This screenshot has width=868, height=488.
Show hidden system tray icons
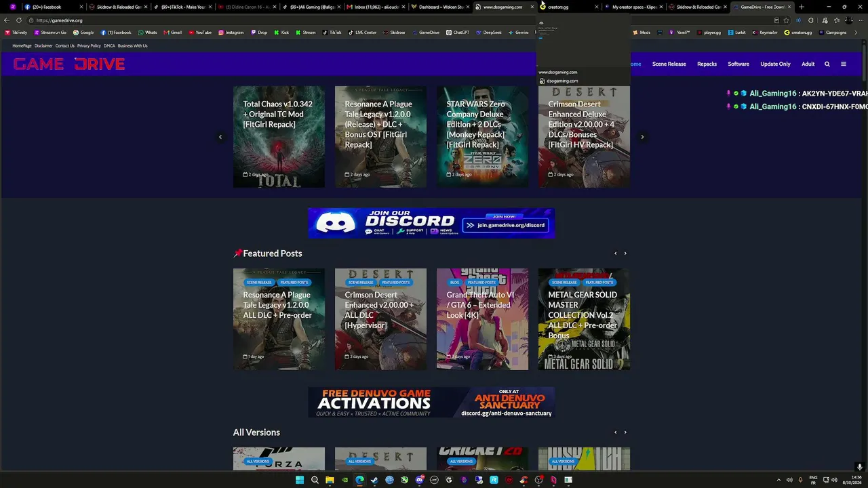778,480
